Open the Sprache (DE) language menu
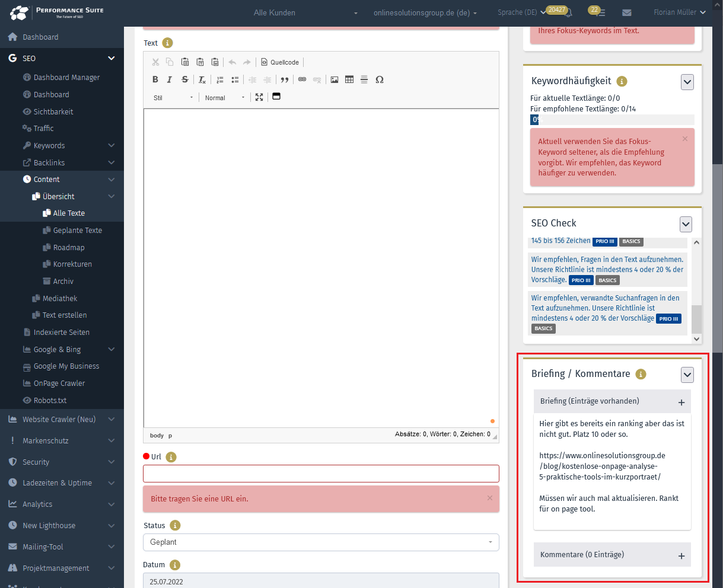The image size is (723, 588). pos(521,12)
